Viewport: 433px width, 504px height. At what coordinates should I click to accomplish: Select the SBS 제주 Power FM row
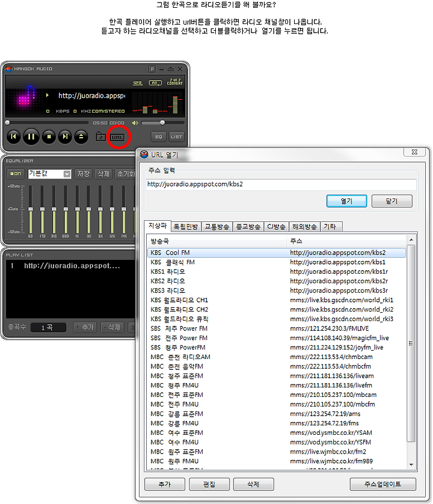277,328
